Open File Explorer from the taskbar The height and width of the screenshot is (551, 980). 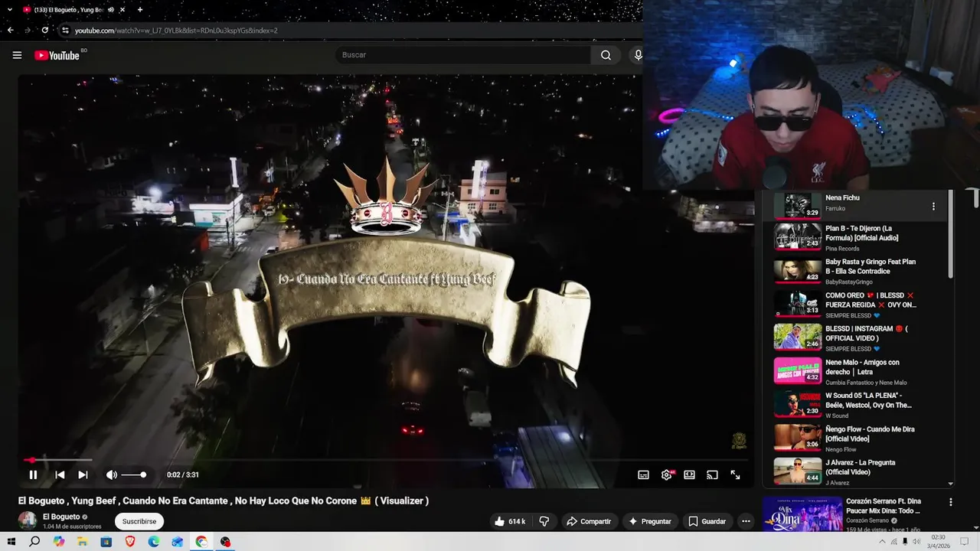[83, 542]
